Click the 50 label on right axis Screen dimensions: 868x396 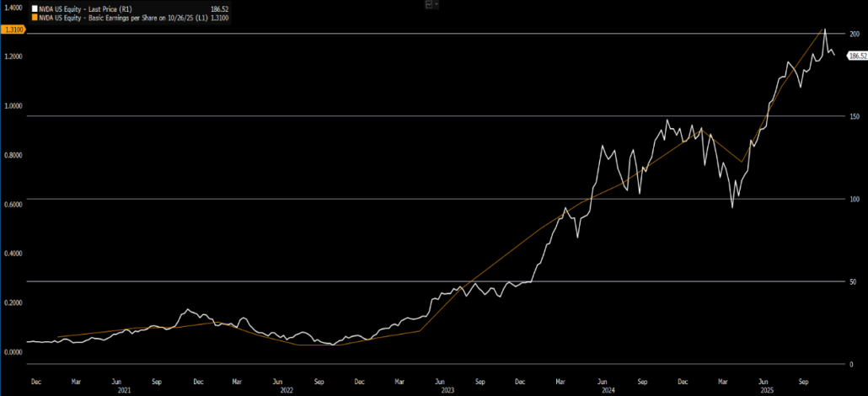click(x=852, y=281)
